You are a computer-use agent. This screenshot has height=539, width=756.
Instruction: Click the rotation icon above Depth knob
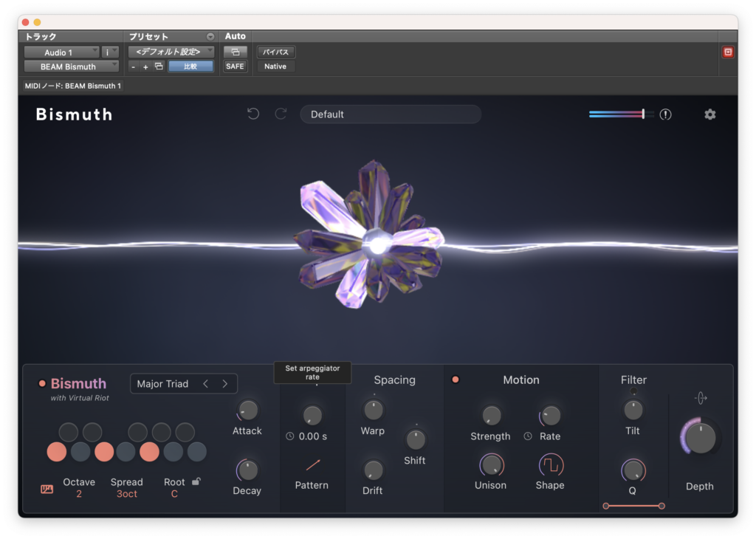click(701, 398)
